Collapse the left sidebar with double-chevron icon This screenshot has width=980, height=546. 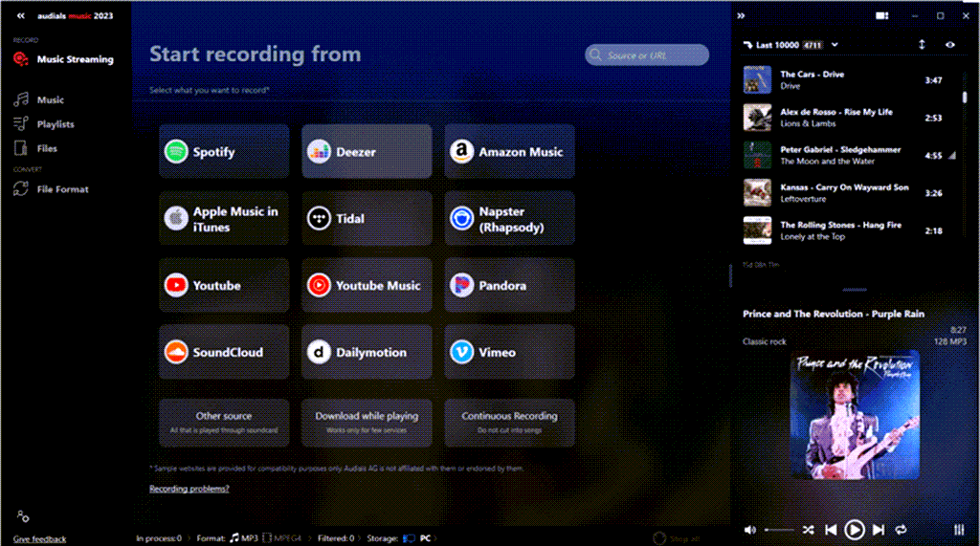coord(21,15)
